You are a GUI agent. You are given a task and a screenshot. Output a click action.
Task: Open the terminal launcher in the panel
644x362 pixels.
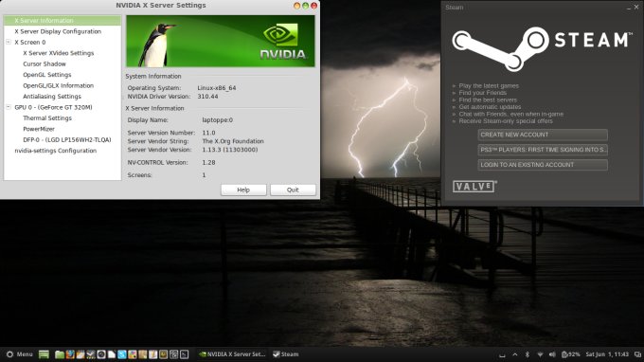click(184, 354)
